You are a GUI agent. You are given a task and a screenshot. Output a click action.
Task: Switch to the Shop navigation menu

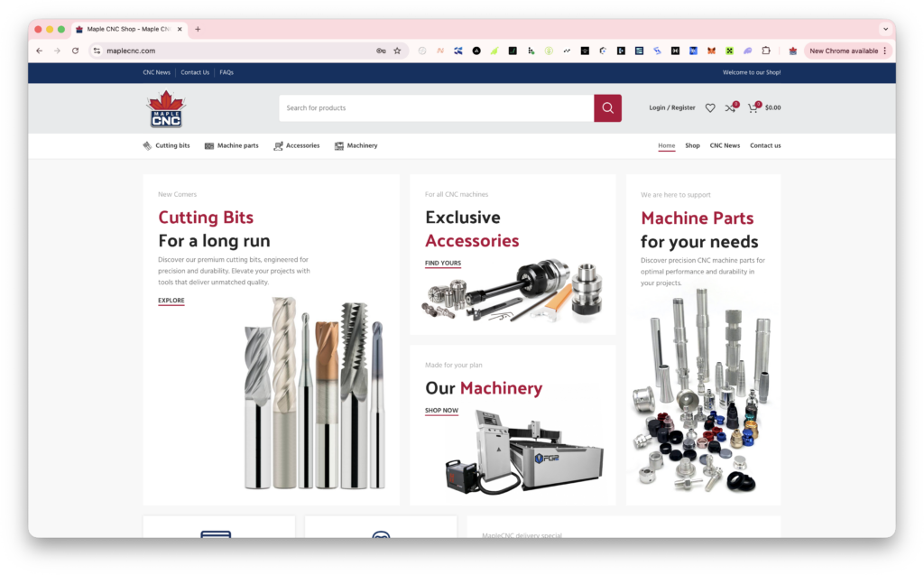(x=692, y=145)
